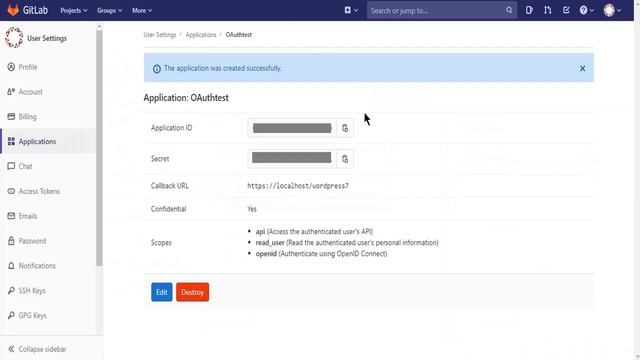The image size is (640, 360).
Task: Click the Notifications bell icon
Action: (x=11, y=266)
